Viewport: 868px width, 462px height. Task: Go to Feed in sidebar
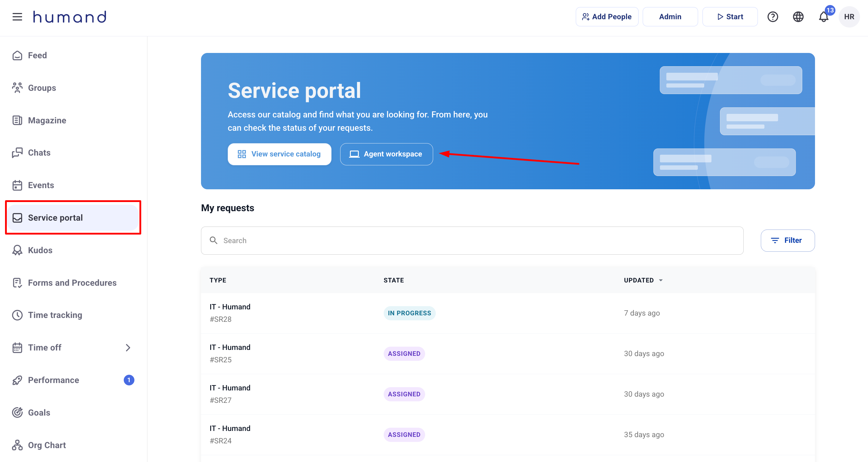37,55
